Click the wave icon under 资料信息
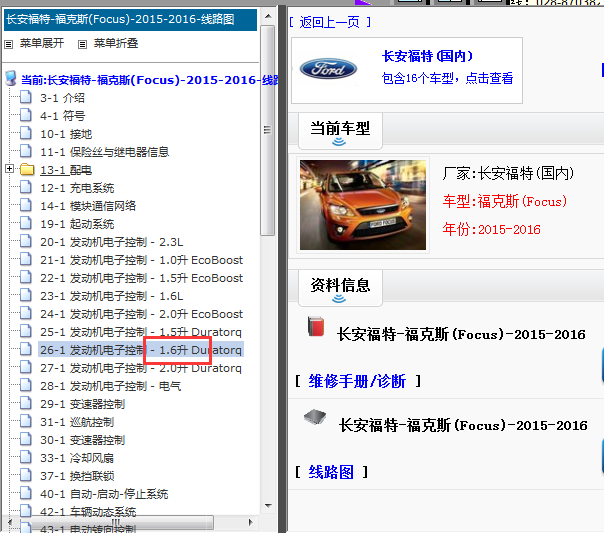Viewport: 604px width, 533px height. coord(339,298)
